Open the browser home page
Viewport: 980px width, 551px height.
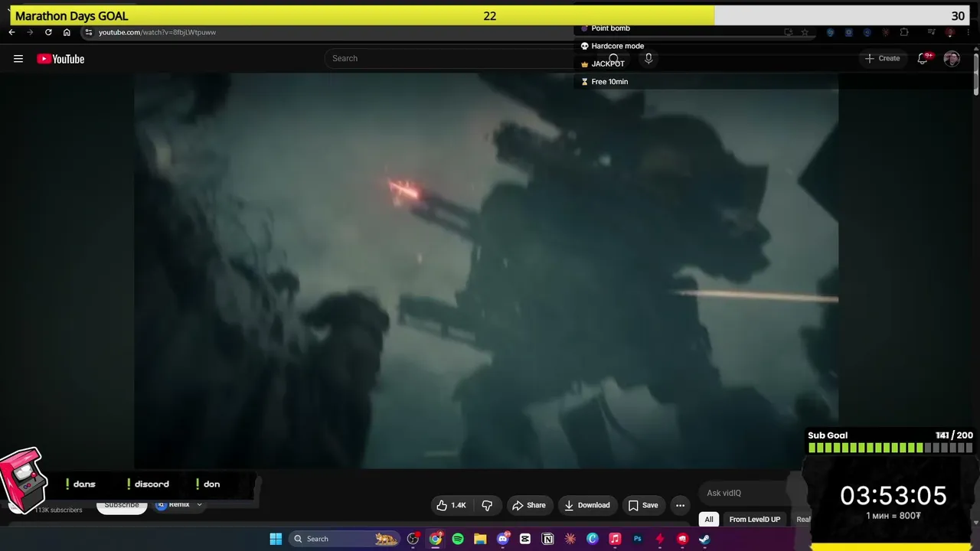[x=67, y=32]
